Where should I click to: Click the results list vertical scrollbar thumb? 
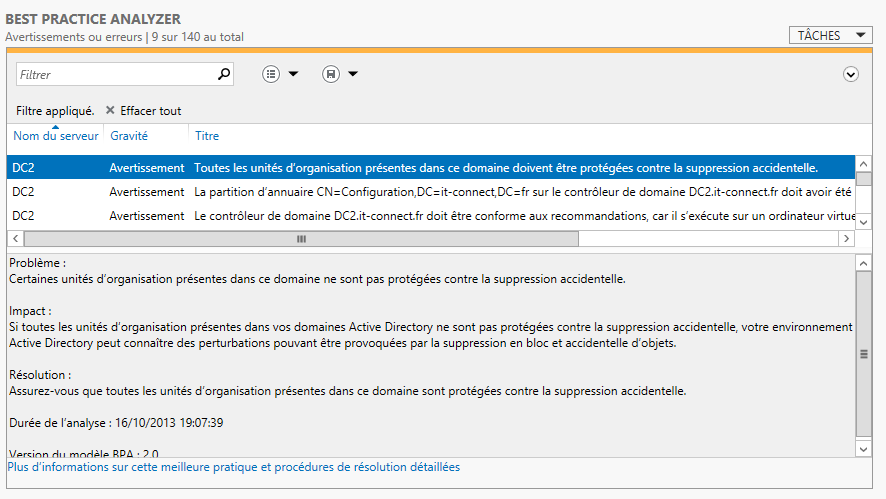click(x=863, y=179)
